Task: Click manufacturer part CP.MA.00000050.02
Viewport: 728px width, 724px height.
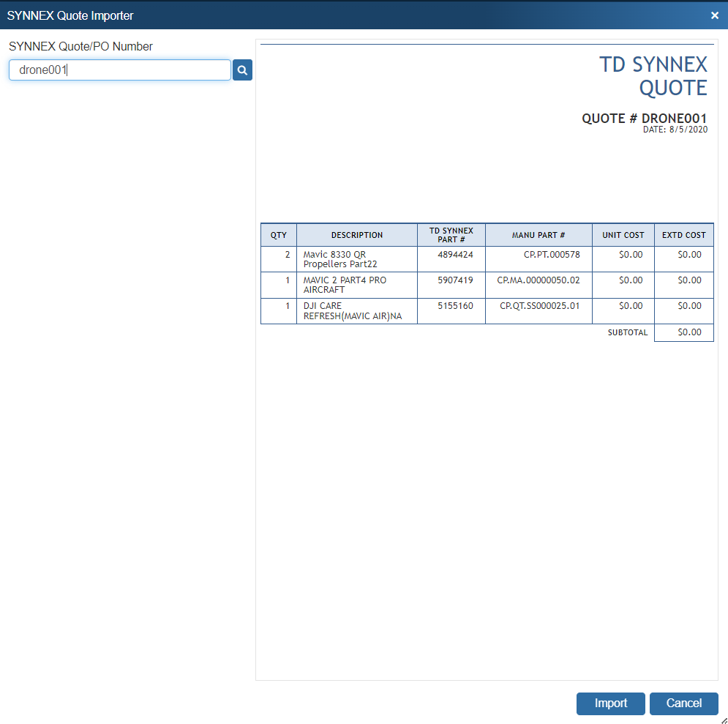Action: 538,280
